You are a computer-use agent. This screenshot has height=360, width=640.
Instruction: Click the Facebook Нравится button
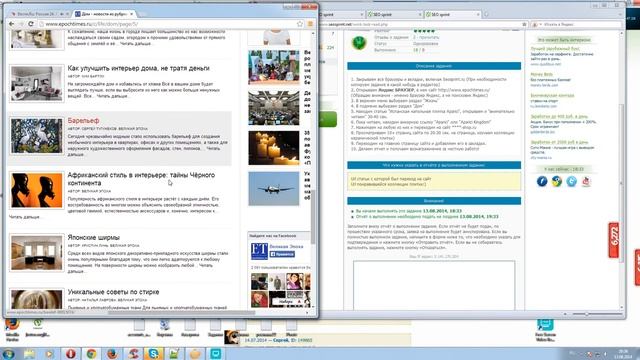[x=282, y=254]
